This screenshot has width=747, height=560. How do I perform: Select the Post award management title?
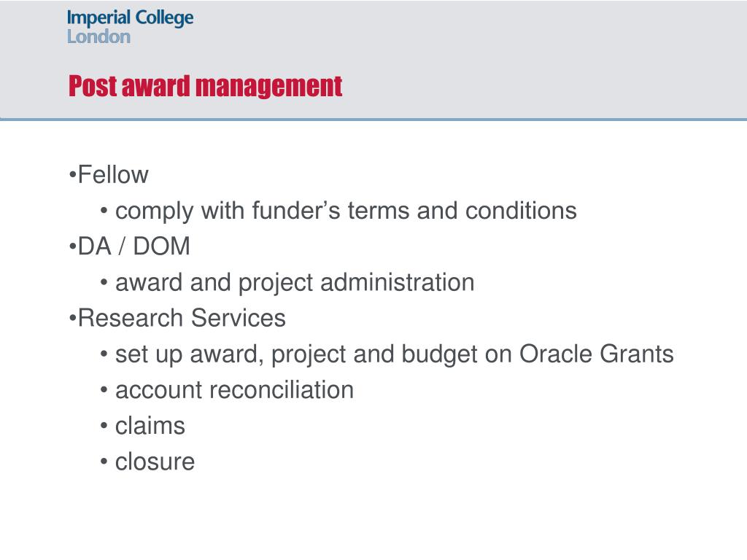click(x=205, y=87)
